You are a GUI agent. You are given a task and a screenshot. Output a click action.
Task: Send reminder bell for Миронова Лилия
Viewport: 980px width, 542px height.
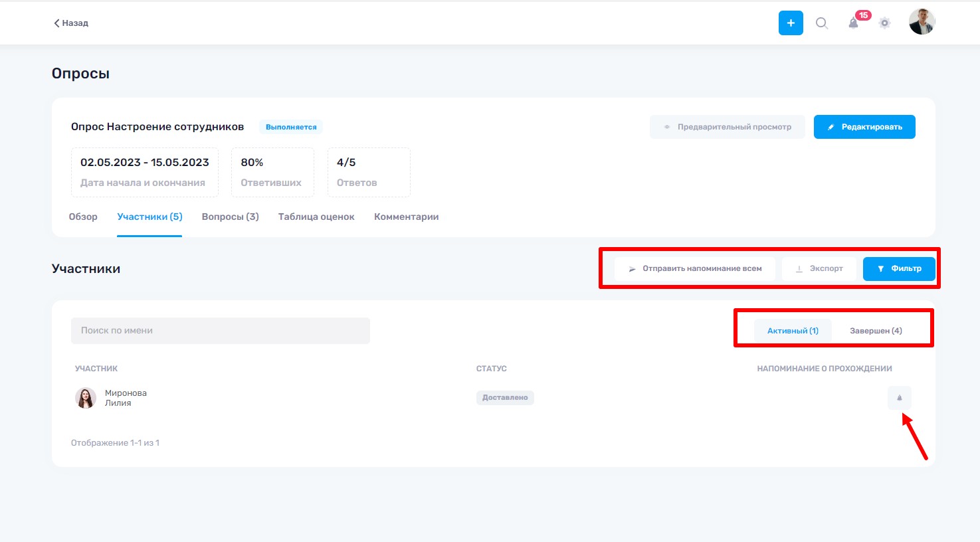tap(899, 398)
